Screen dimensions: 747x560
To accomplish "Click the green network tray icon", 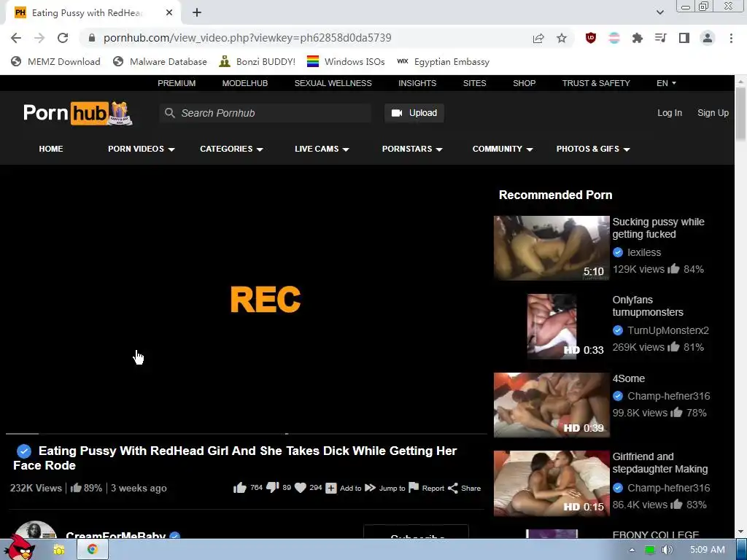I will tap(649, 550).
